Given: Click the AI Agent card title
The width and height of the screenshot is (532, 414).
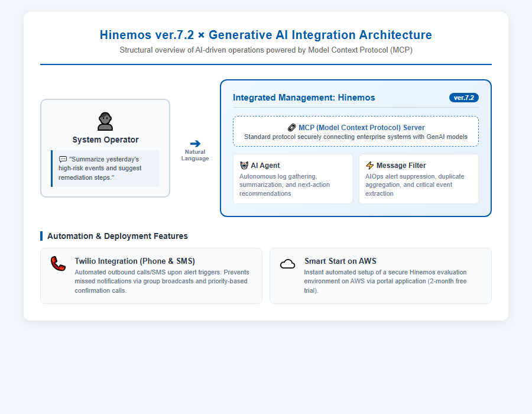Looking at the screenshot, I should coord(265,166).
